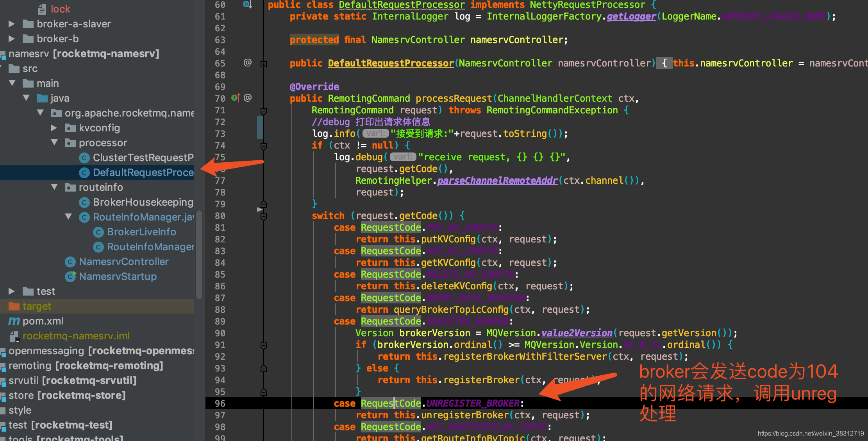Collapse the main folder
This screenshot has height=441, width=868.
pyautogui.click(x=12, y=83)
